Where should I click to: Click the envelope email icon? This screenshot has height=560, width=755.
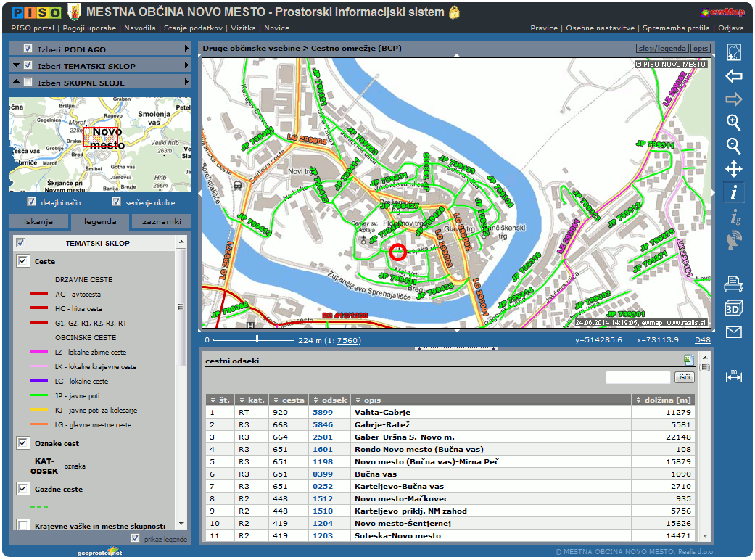734,332
